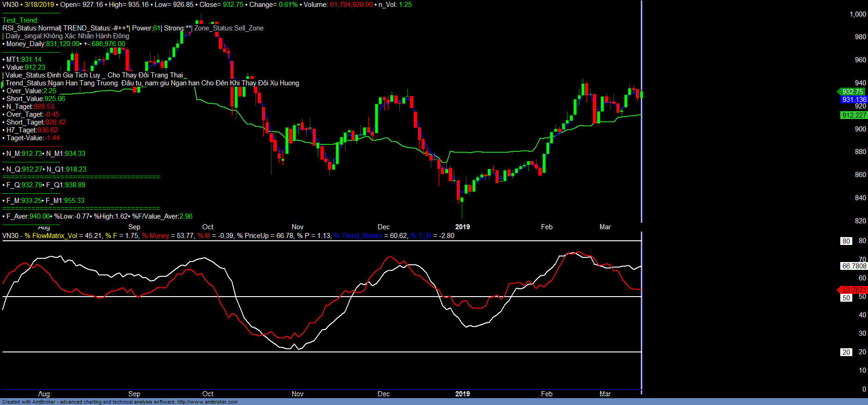This screenshot has width=868, height=405.
Task: Click the VN30 symbol in chart title
Action: (10, 5)
